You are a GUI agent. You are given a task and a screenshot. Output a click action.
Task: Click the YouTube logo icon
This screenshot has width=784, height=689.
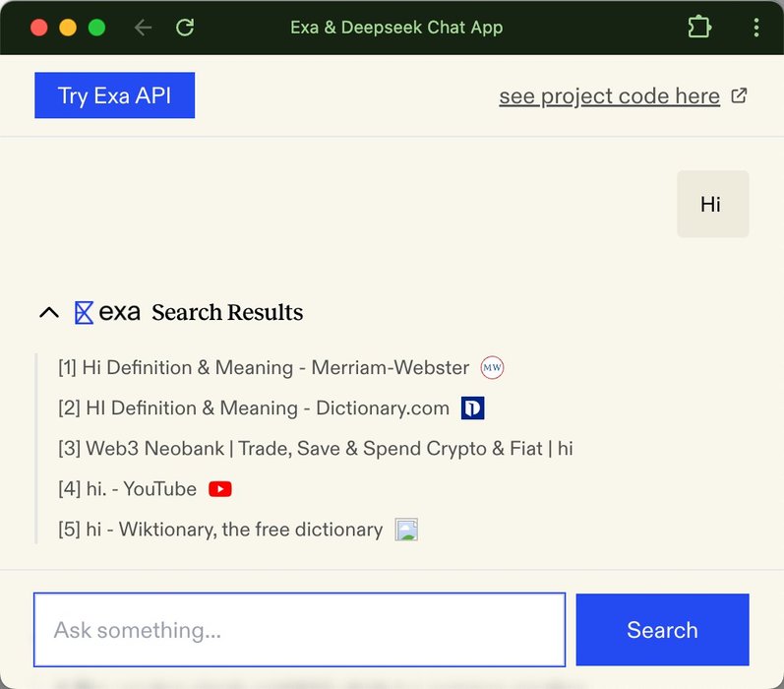(220, 489)
